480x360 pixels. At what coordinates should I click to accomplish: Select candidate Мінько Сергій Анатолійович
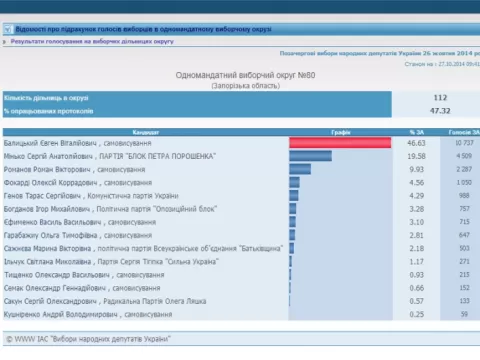pos(48,156)
